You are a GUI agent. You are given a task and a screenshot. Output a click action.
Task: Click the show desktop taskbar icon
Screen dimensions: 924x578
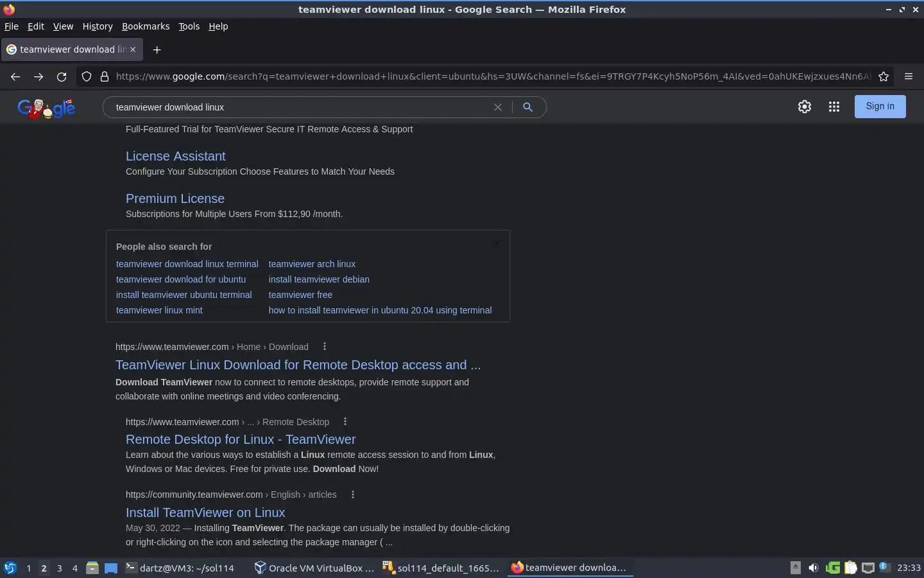[x=111, y=568]
